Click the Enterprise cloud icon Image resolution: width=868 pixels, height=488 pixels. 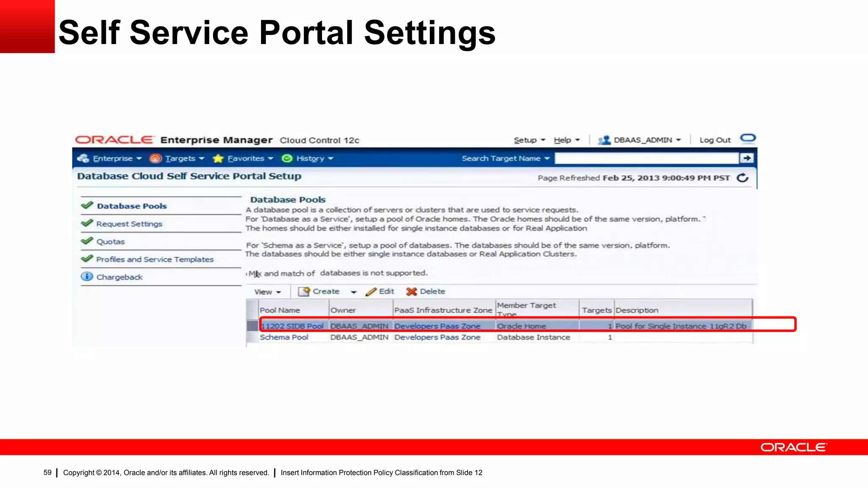[x=83, y=158]
